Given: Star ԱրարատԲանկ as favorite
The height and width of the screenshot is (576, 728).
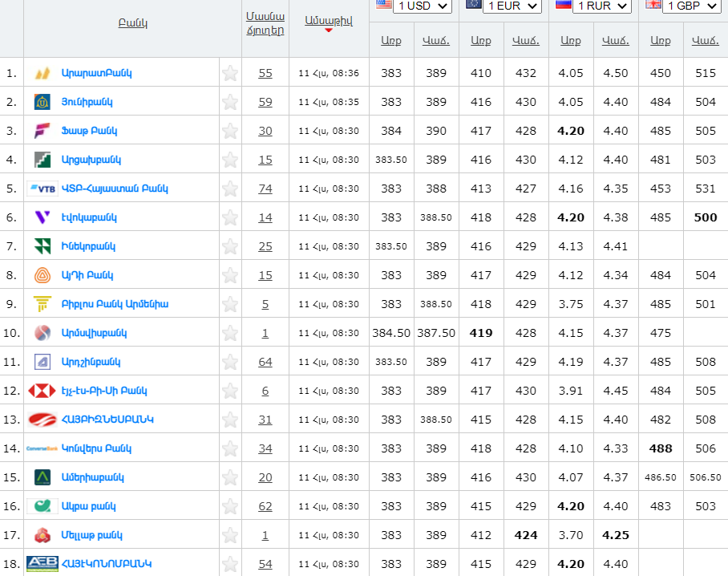Looking at the screenshot, I should click(x=230, y=73).
